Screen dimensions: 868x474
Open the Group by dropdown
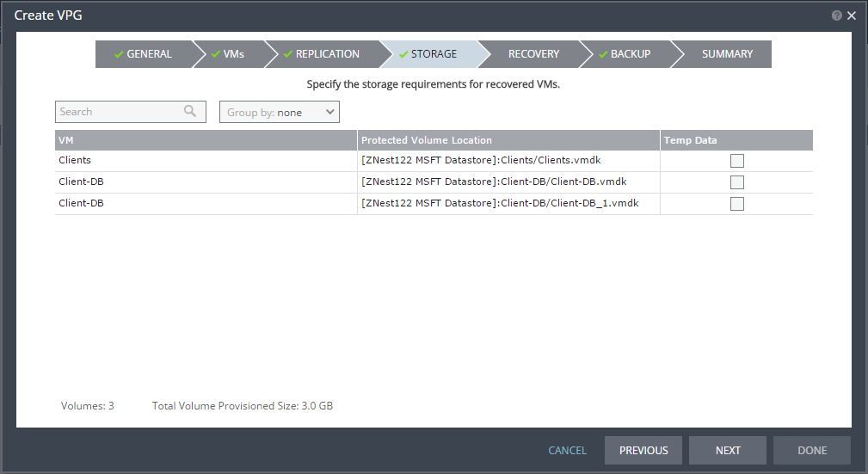[280, 112]
